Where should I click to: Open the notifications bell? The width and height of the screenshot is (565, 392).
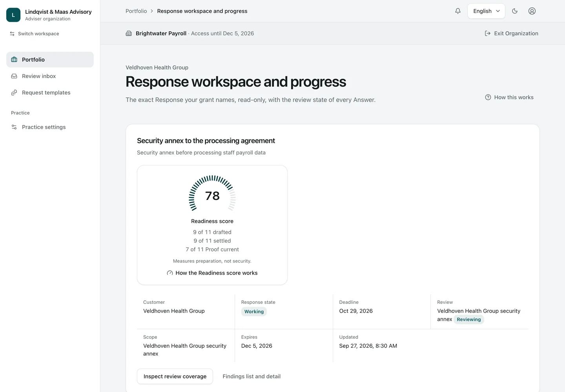(457, 11)
